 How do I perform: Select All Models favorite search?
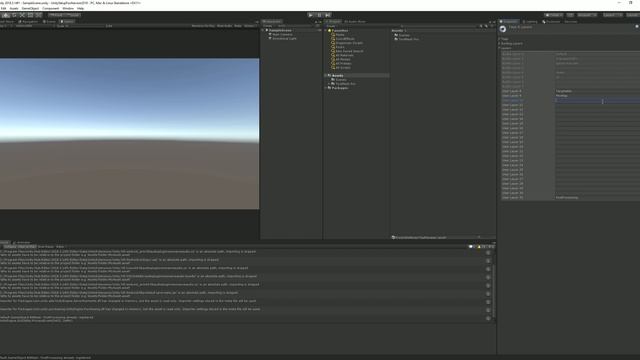(342, 59)
